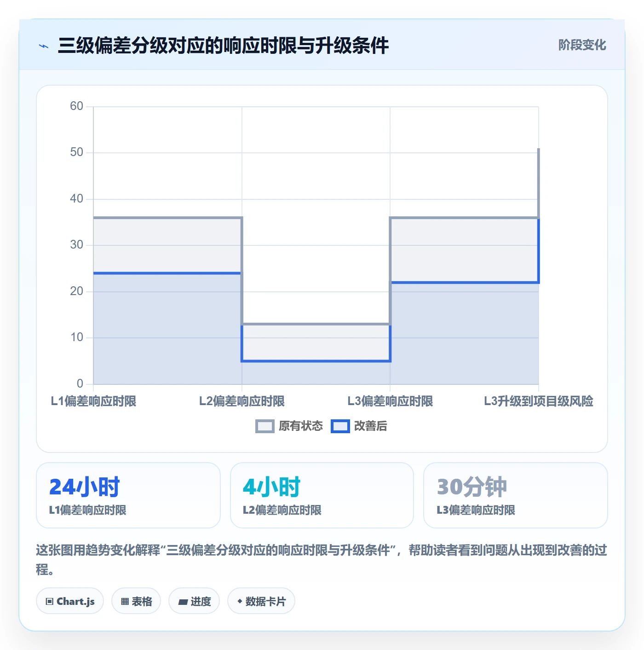Click the 阶段变化 label in the header
The height and width of the screenshot is (650, 644).
coord(582,45)
